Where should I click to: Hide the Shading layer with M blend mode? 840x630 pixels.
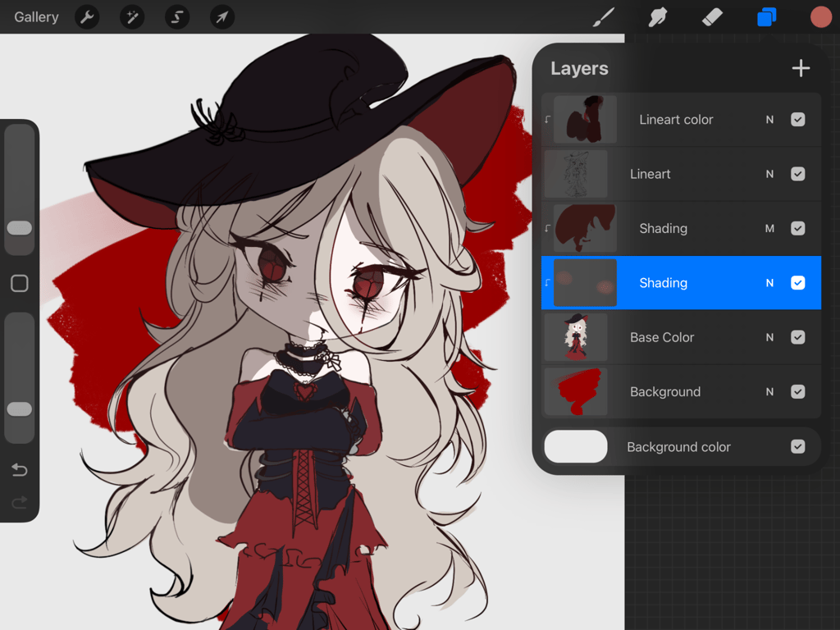797,229
